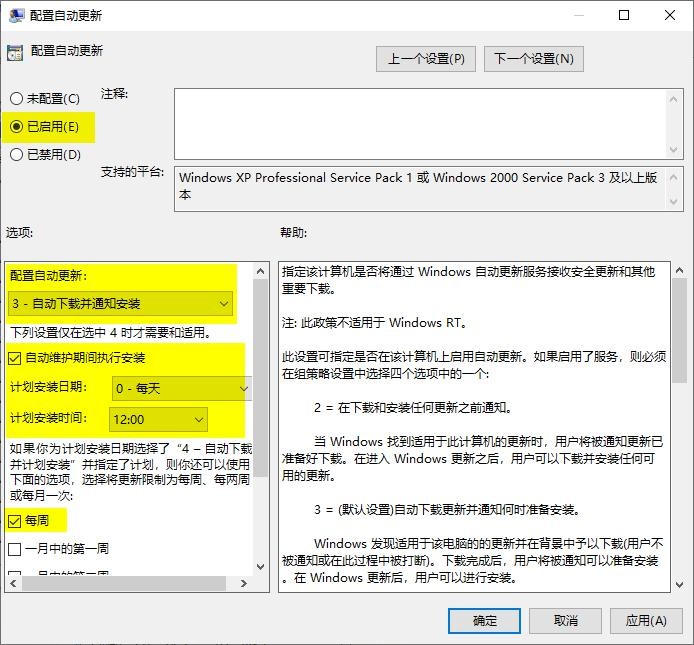Screen dimensions: 694x645
Task: Click 应用 to apply settings
Action: 645,620
